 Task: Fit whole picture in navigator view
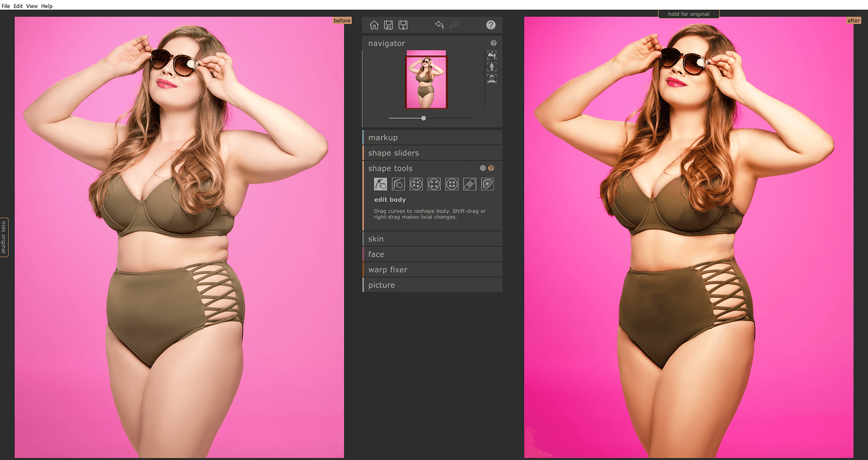tap(492, 55)
